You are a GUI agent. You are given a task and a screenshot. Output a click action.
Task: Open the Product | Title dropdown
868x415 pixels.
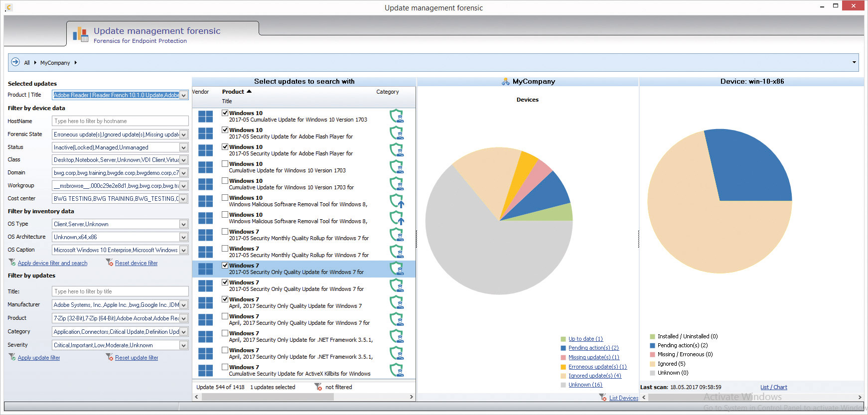(184, 95)
